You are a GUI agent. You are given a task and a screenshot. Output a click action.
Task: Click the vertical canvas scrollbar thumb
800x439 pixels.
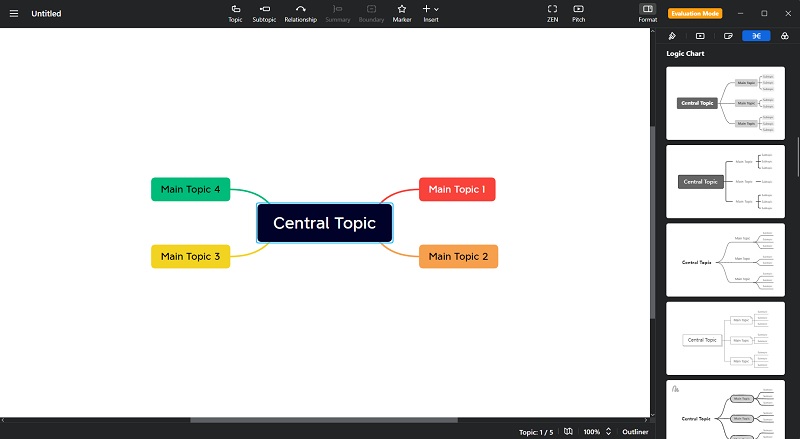652,222
